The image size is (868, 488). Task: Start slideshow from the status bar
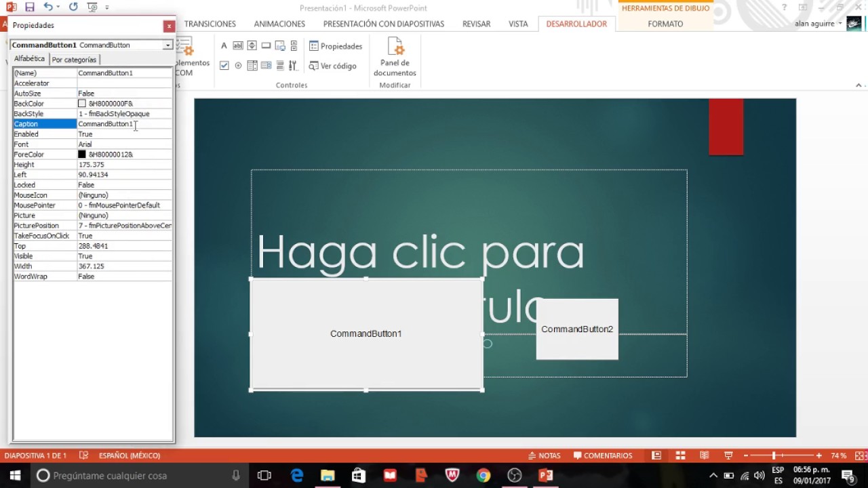[728, 455]
